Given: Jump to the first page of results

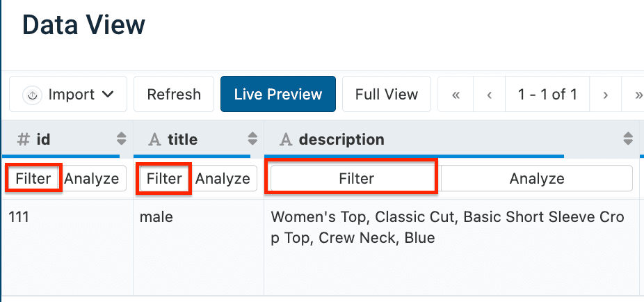Looking at the screenshot, I should pos(456,95).
